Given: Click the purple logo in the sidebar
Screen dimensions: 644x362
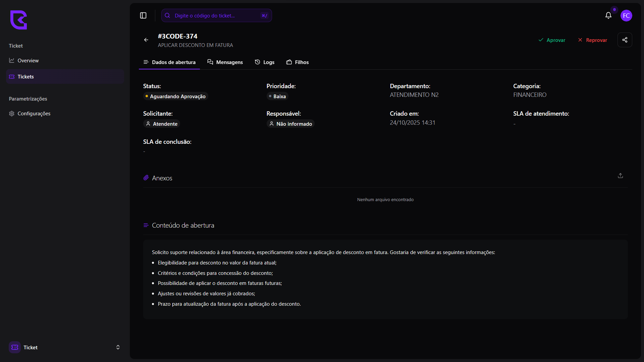Looking at the screenshot, I should click(18, 20).
